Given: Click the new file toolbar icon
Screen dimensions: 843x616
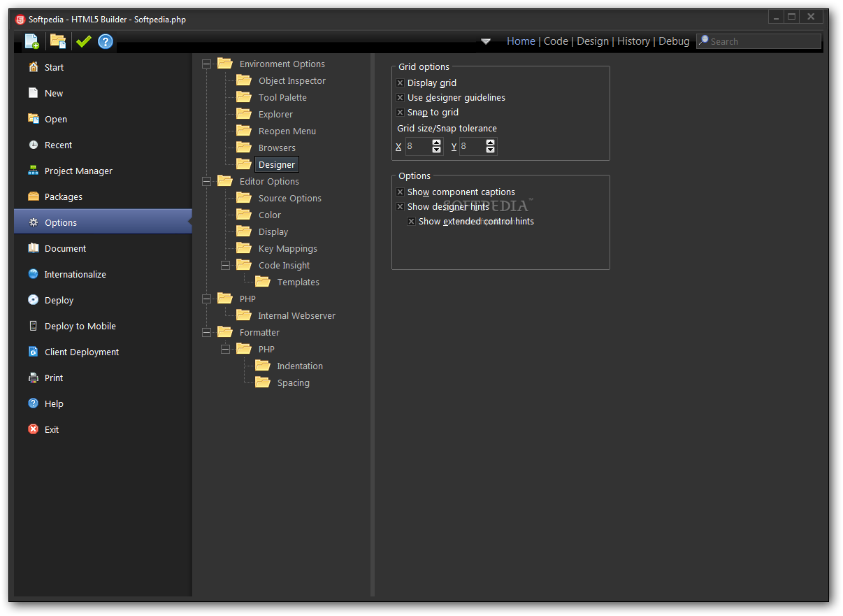Looking at the screenshot, I should pos(32,41).
